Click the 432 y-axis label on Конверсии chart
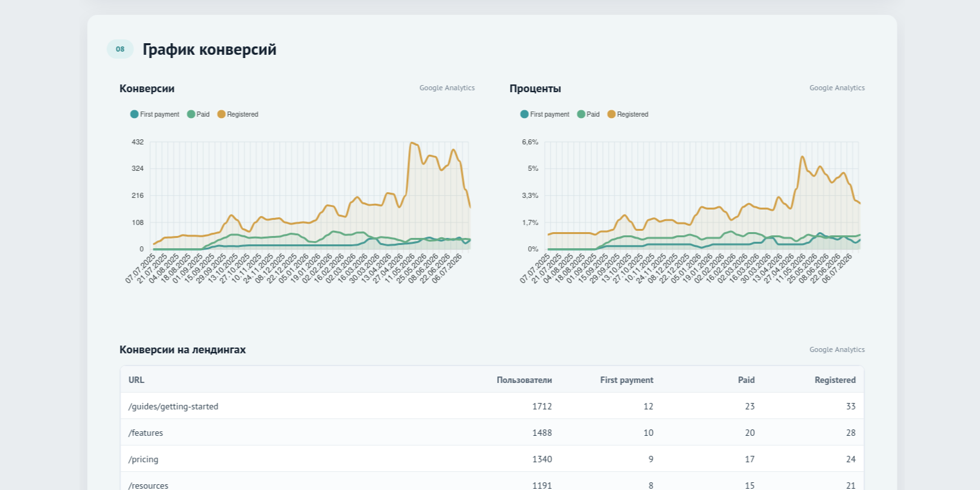980x490 pixels. [x=137, y=142]
